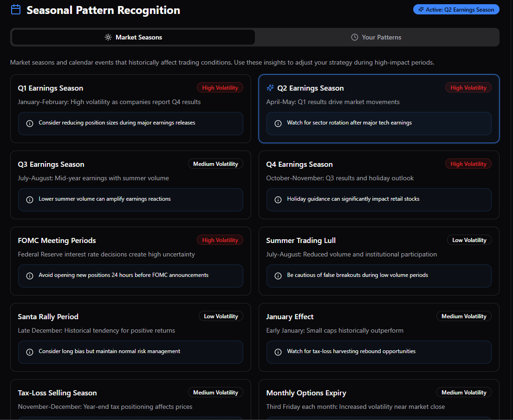The image size is (513, 420).
Task: Switch to the Market Seasons tab
Action: tap(134, 37)
